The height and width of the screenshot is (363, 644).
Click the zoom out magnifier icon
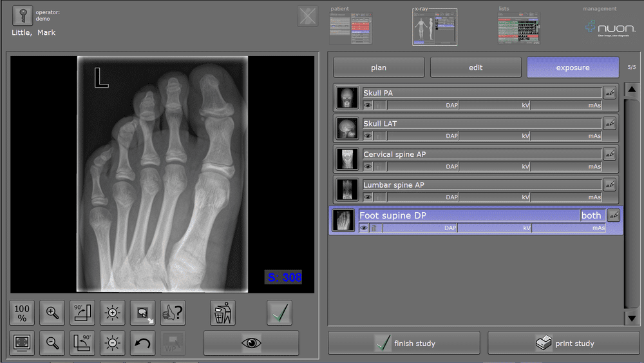coord(52,343)
